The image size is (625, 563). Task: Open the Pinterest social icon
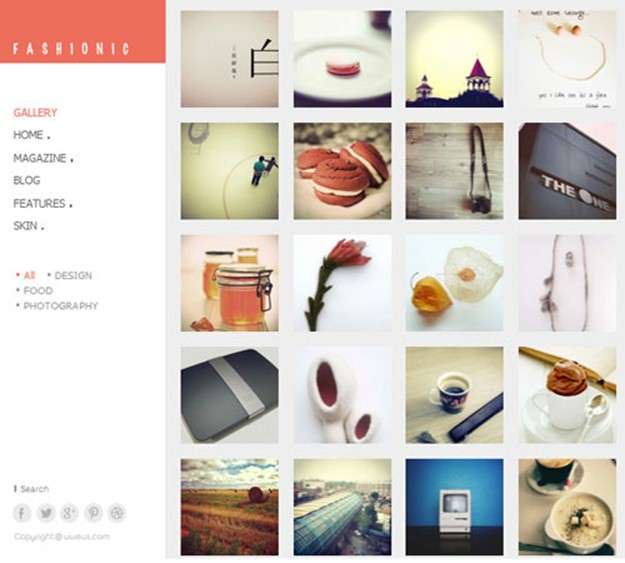93,512
